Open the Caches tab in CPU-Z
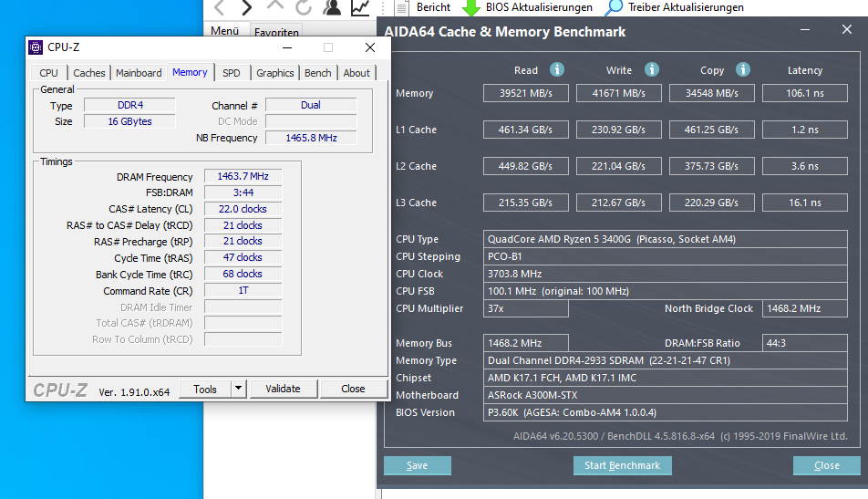The height and width of the screenshot is (499, 868). [x=89, y=73]
